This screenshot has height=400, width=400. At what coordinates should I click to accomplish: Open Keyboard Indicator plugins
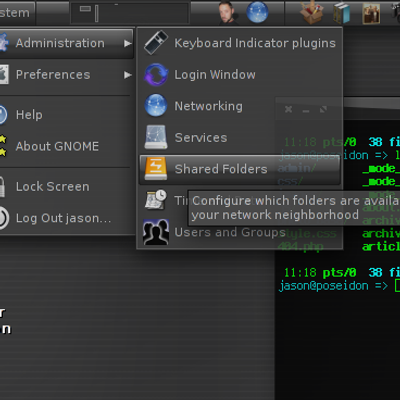click(x=239, y=43)
